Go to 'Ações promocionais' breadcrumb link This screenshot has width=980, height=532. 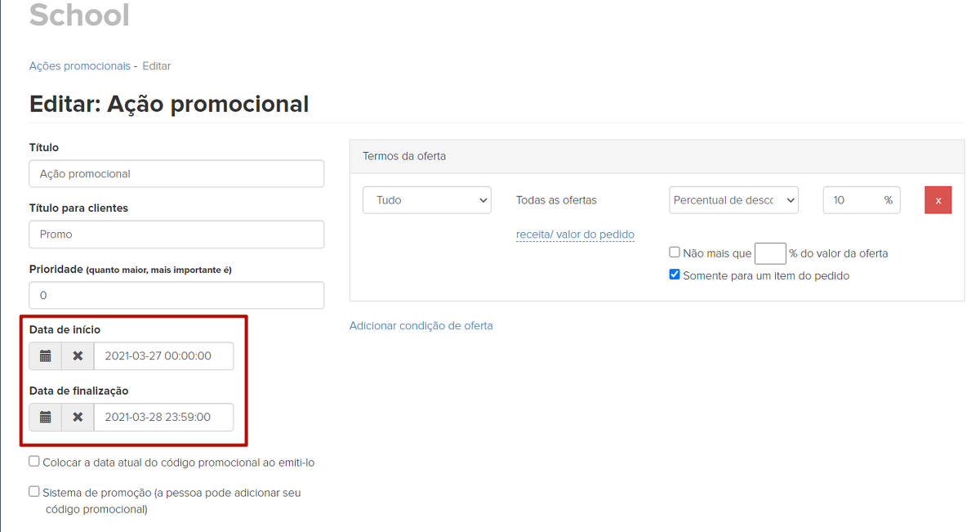pyautogui.click(x=79, y=66)
